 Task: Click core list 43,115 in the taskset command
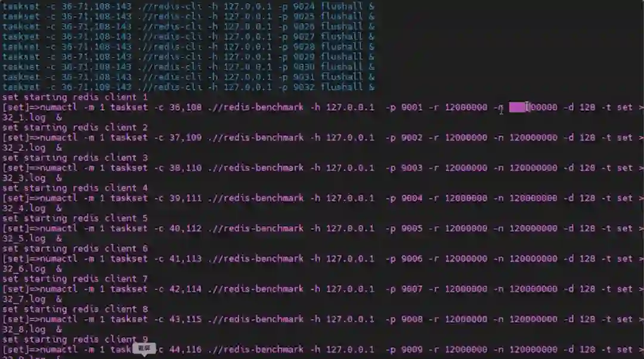(185, 319)
